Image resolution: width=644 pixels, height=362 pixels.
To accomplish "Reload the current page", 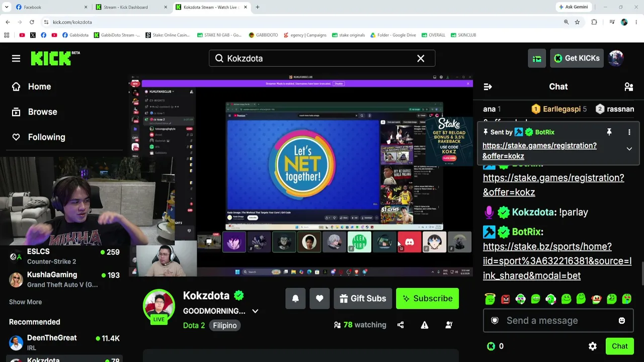I will tap(32, 22).
